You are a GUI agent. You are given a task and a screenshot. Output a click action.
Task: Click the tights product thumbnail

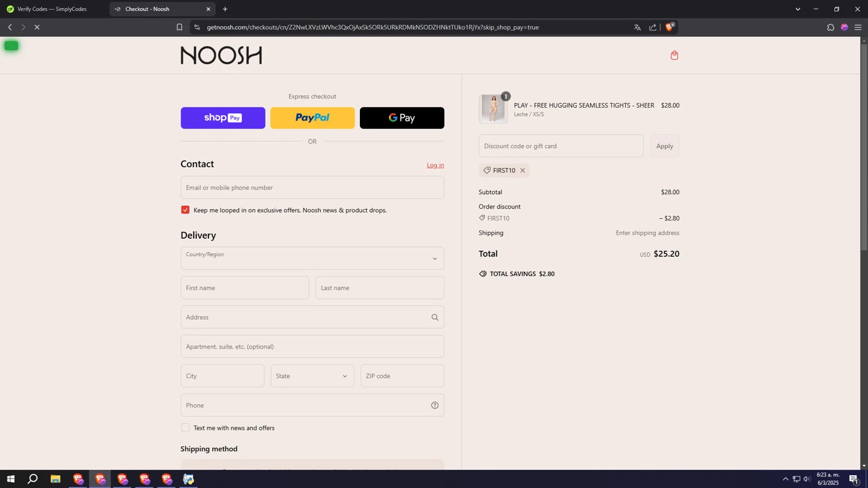[x=493, y=109]
